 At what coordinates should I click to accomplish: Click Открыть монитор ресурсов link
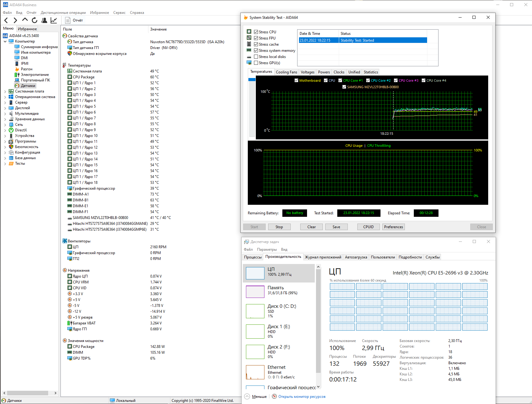coord(302,397)
